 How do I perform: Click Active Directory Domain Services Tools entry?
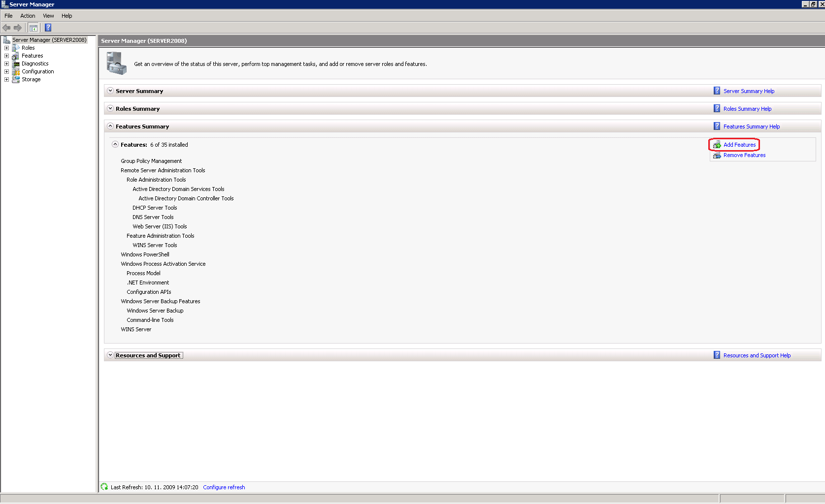(x=178, y=189)
